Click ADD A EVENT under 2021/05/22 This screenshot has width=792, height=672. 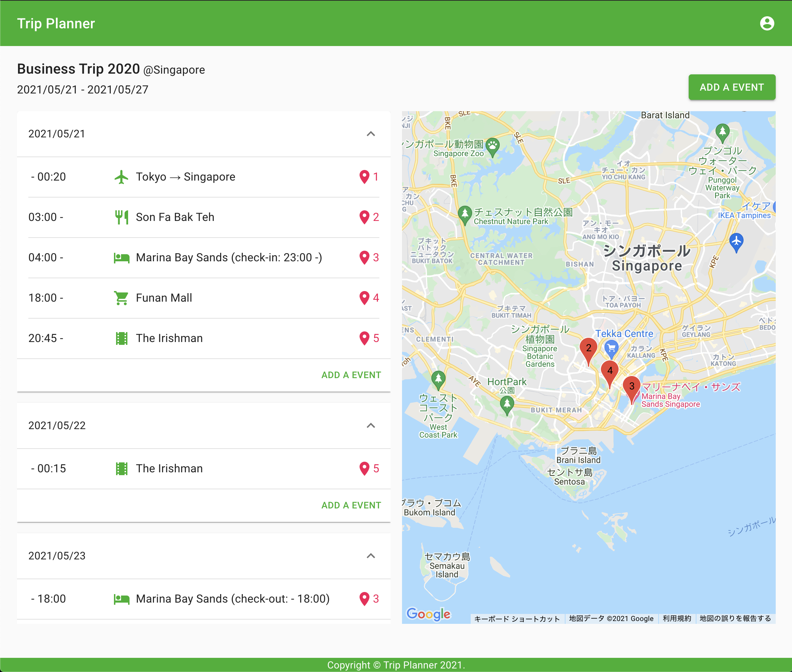pyautogui.click(x=351, y=505)
